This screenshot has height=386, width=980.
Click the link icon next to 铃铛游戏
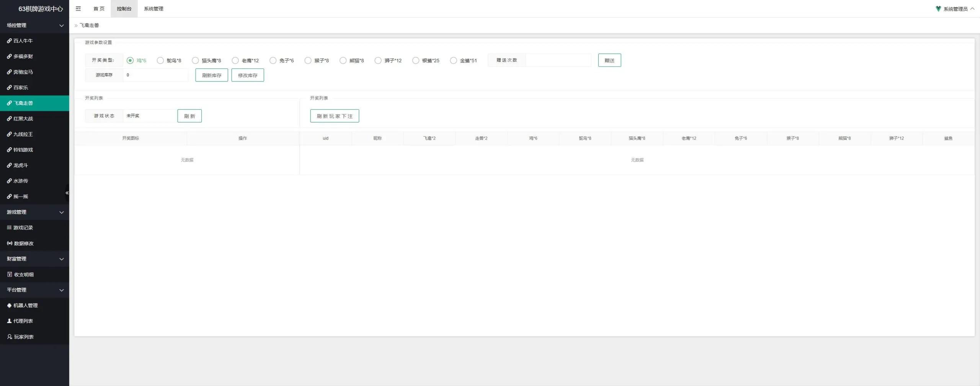click(x=9, y=150)
